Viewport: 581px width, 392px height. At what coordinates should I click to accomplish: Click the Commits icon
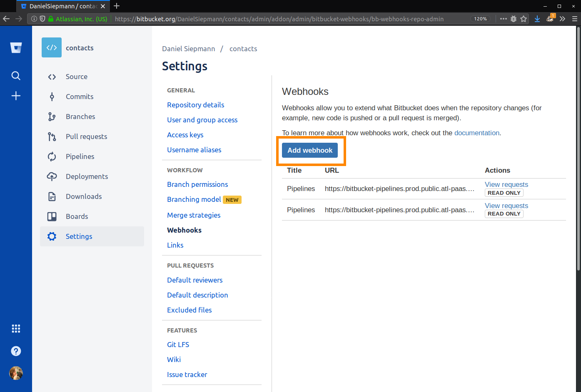pyautogui.click(x=52, y=97)
